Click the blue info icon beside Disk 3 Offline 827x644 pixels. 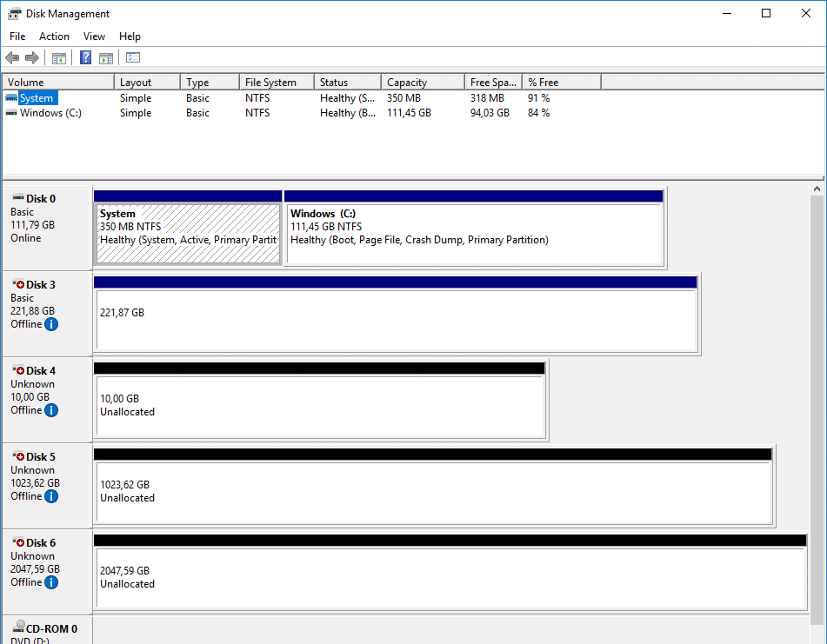pos(51,324)
